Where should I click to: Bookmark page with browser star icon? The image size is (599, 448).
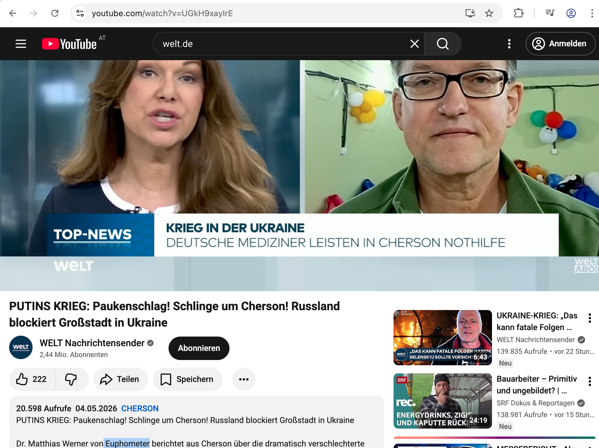coord(489,13)
